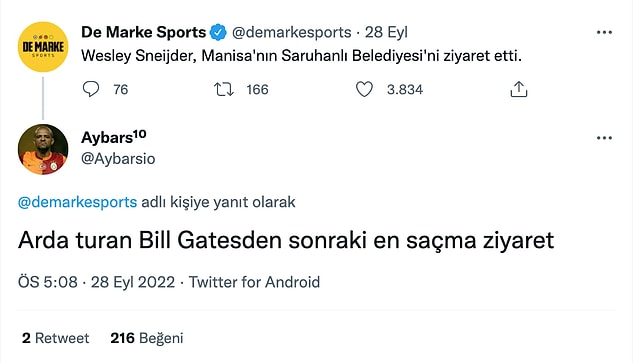This screenshot has width=635, height=363.
Task: Click @demarkesports handle in tweet header
Action: [292, 32]
